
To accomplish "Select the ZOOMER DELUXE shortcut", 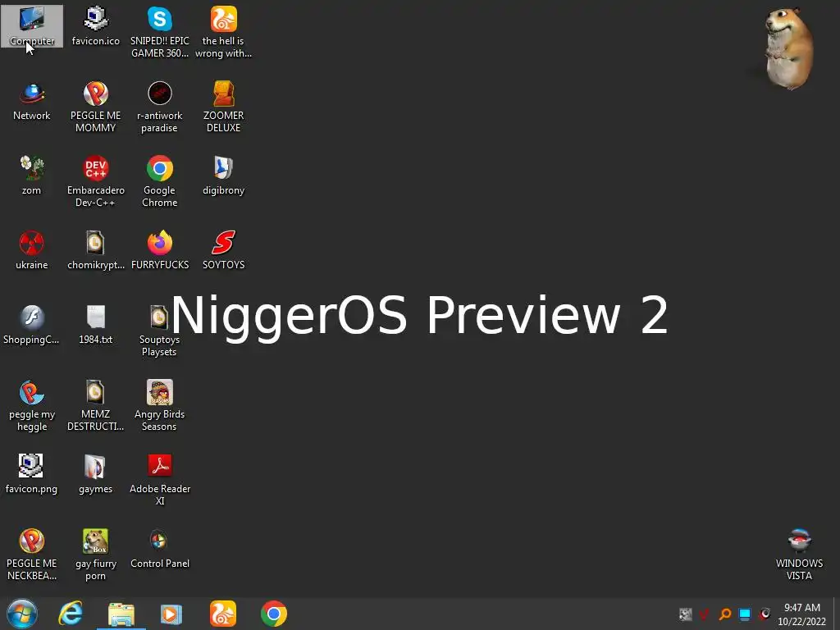I will [x=223, y=107].
